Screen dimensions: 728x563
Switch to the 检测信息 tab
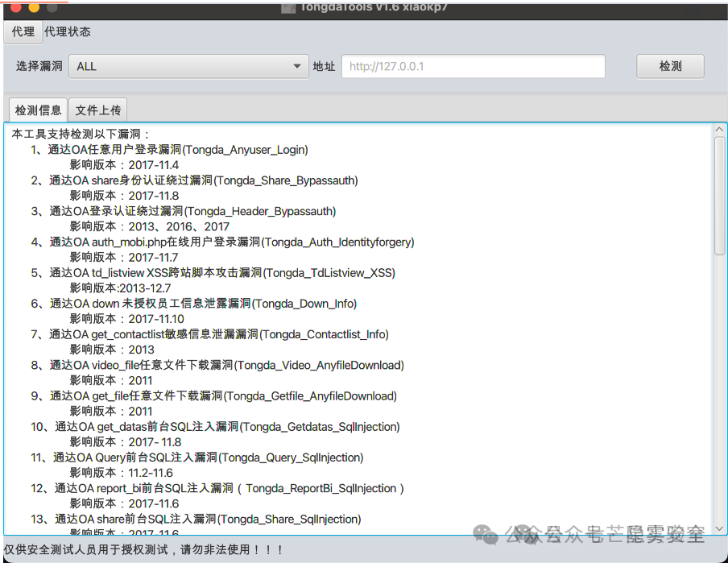pyautogui.click(x=38, y=110)
